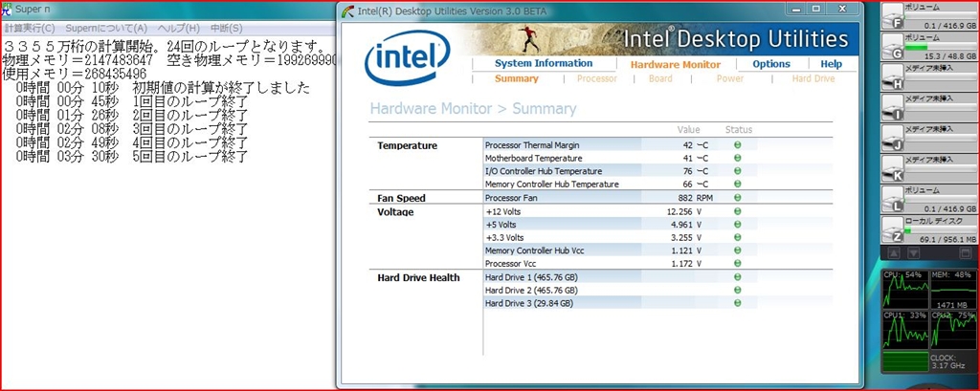Click Processor Vcc status indicator
This screenshot has height=391, width=980.
tap(738, 264)
